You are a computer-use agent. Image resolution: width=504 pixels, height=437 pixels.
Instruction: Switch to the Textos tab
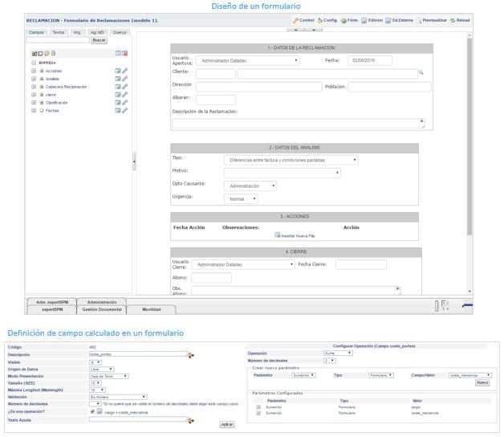(x=58, y=32)
